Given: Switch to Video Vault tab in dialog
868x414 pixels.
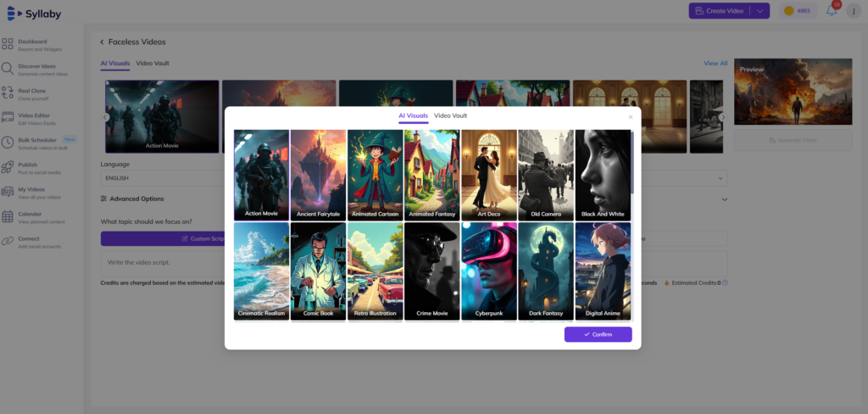Looking at the screenshot, I should tap(450, 115).
